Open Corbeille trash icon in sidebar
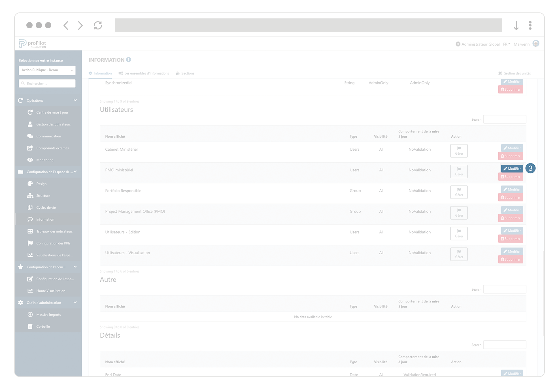This screenshot has width=559, height=392. coord(30,326)
